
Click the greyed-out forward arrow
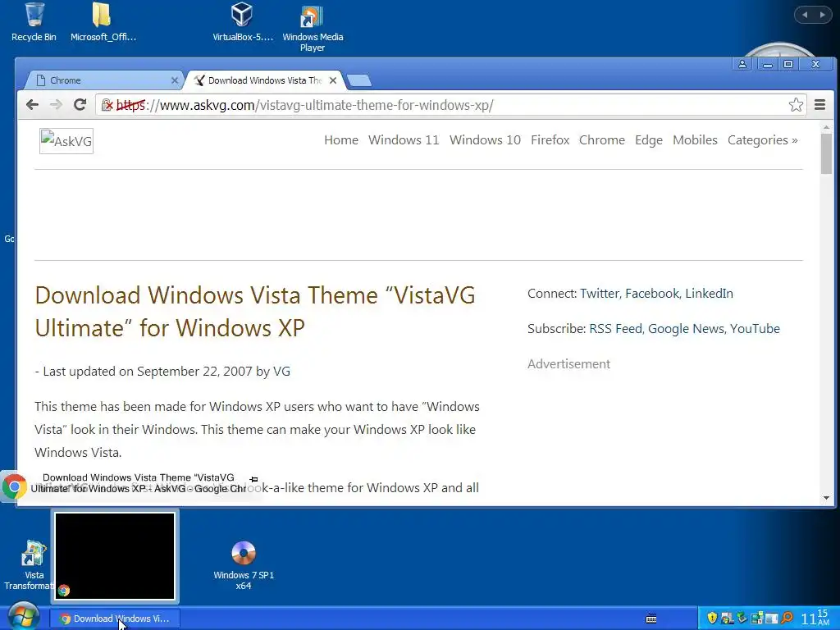tap(56, 105)
